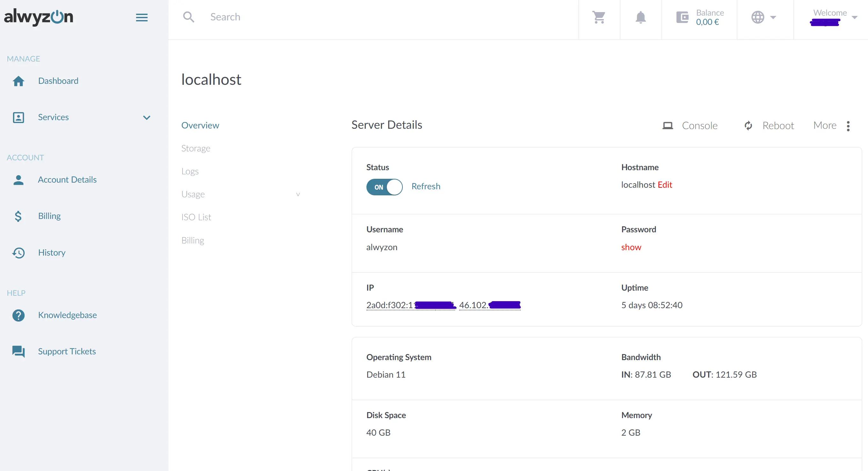This screenshot has width=868, height=471.
Task: Edit the hostname
Action: coord(664,185)
